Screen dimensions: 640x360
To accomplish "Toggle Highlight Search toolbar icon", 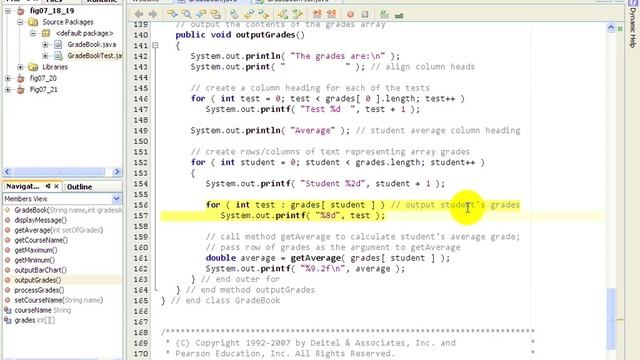I will [215, 14].
